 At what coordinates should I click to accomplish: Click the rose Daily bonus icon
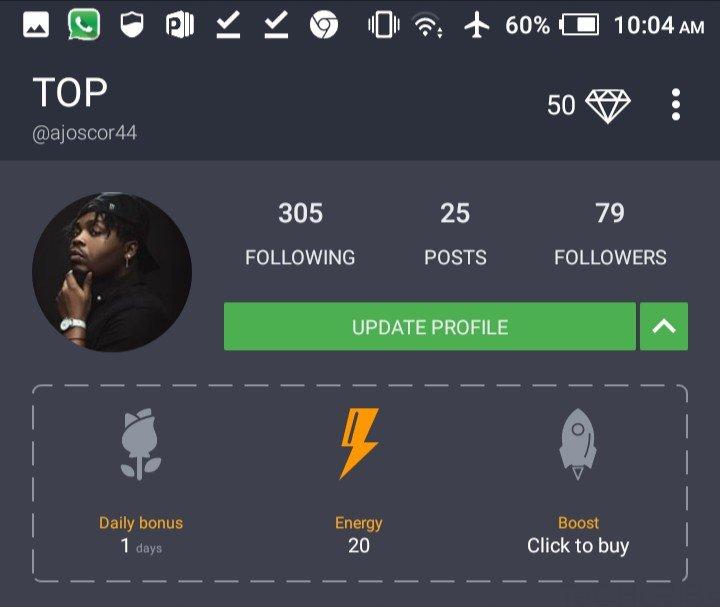(x=141, y=444)
